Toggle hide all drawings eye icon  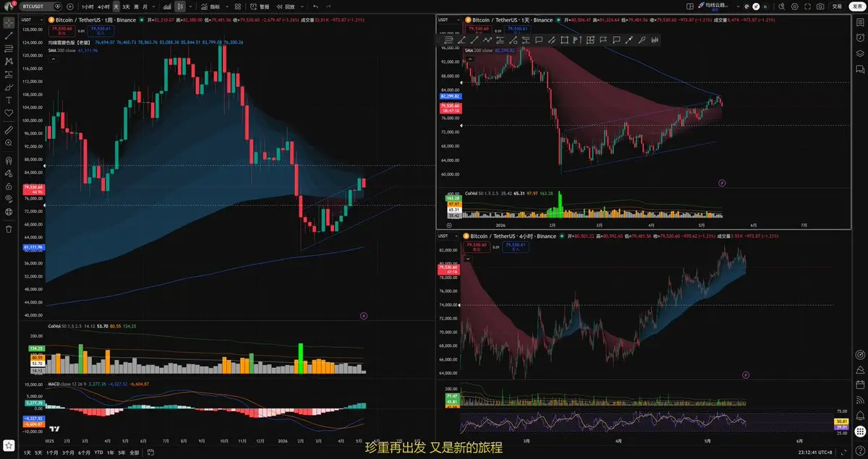(9, 198)
